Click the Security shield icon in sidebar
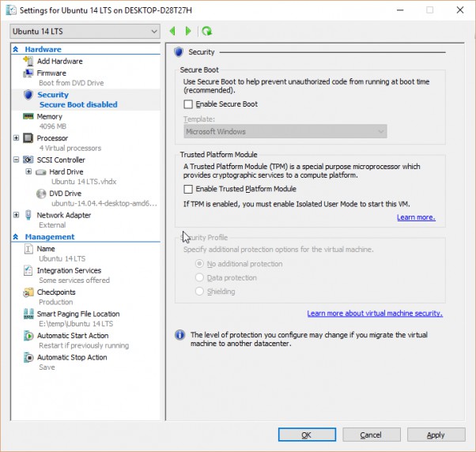The width and height of the screenshot is (476, 452). pos(28,95)
